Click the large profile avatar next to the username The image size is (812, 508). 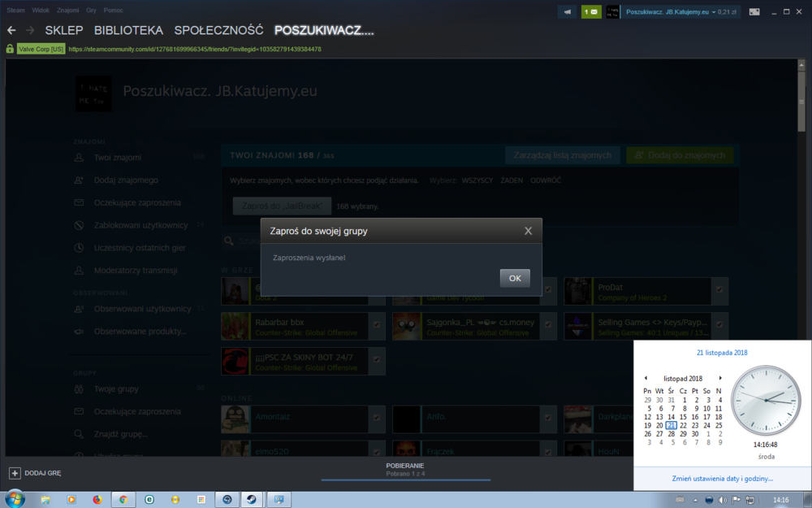(x=93, y=93)
